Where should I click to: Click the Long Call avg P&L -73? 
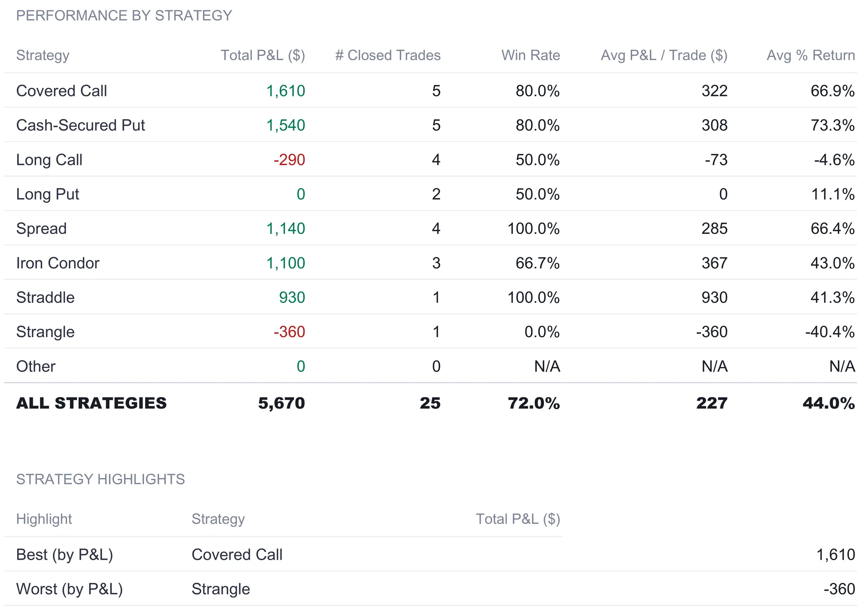tap(716, 160)
